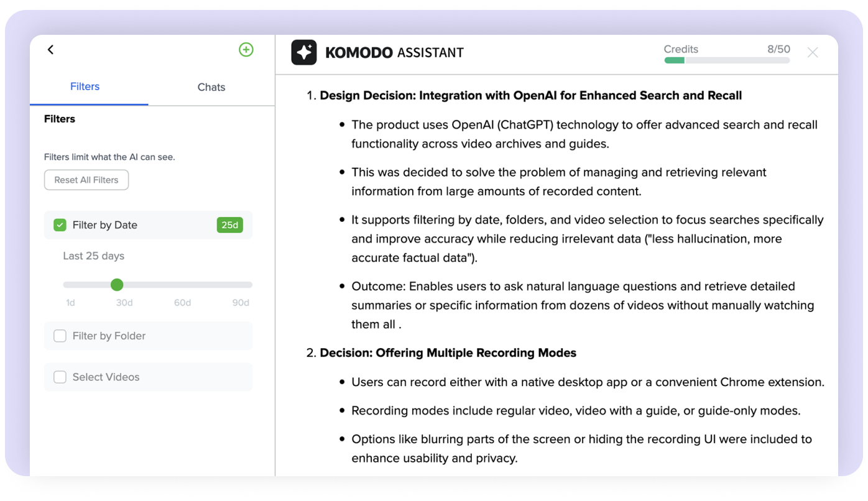Click the Select Videos label
Viewport: 868px width, 501px height.
[106, 377]
